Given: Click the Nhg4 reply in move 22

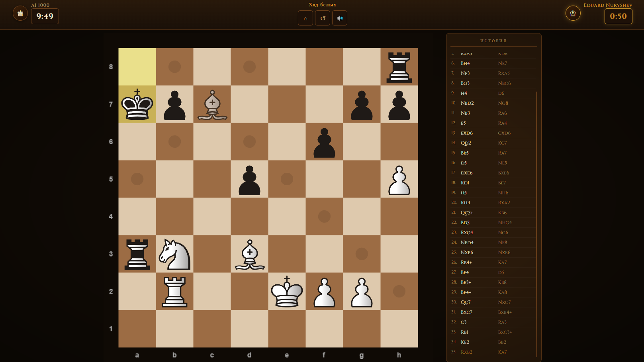Looking at the screenshot, I should (505, 223).
